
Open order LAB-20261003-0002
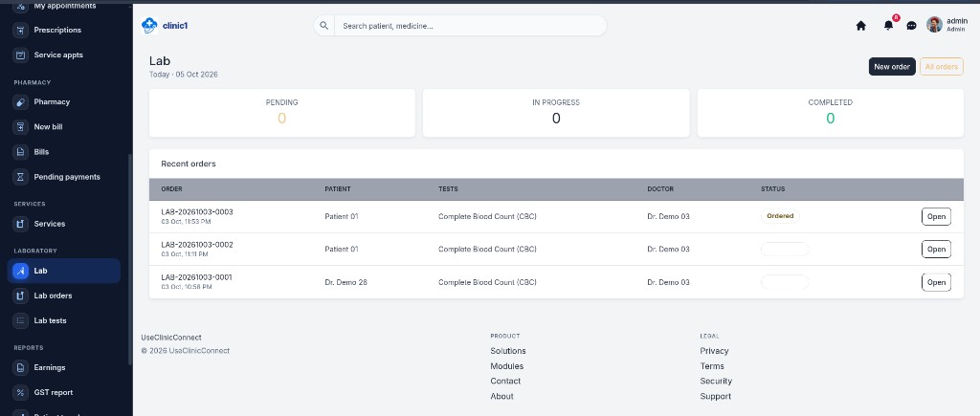[x=936, y=250]
